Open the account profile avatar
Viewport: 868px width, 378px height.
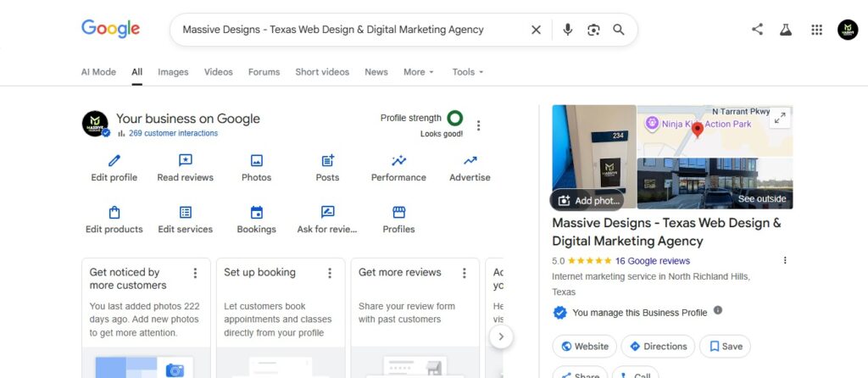(x=848, y=30)
